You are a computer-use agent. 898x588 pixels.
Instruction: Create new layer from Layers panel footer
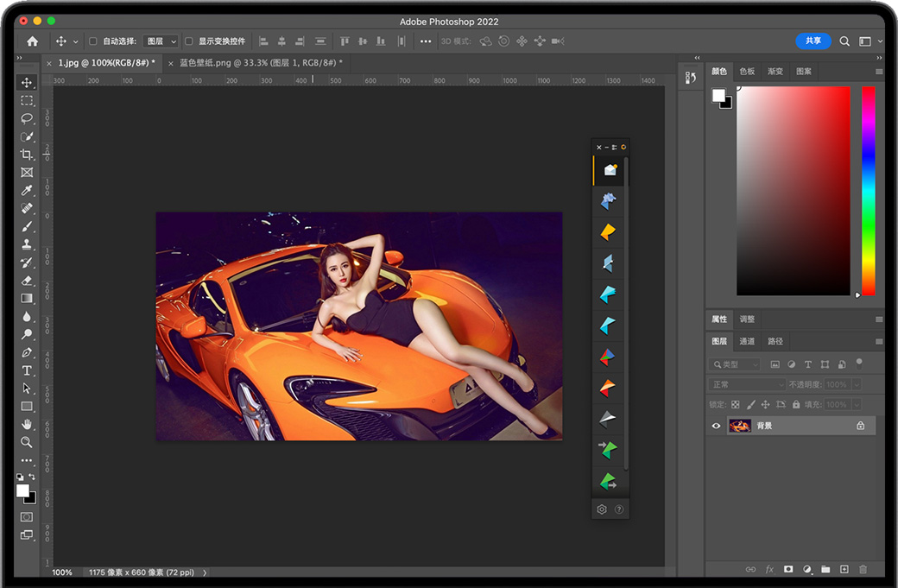pos(844,569)
